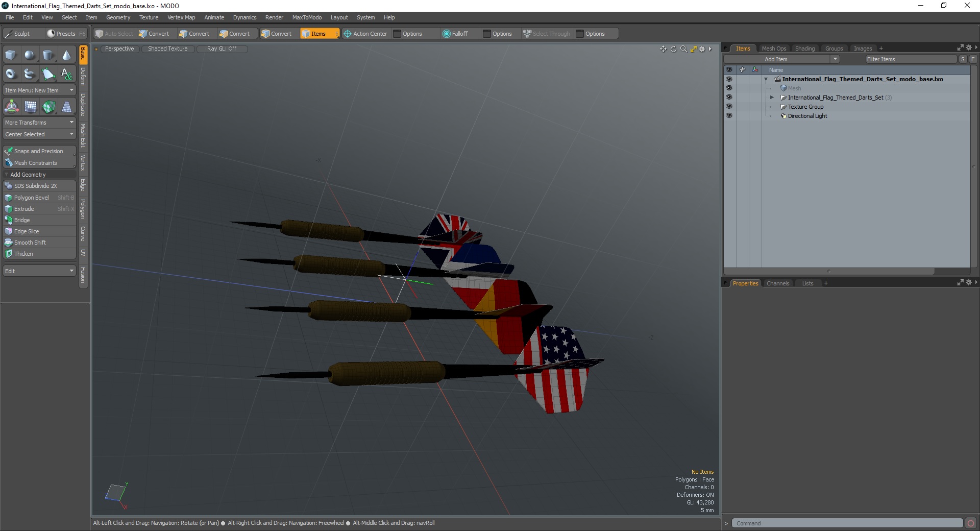Click the viewport zoom magnifier icon
This screenshot has height=531, width=980.
[x=683, y=49]
